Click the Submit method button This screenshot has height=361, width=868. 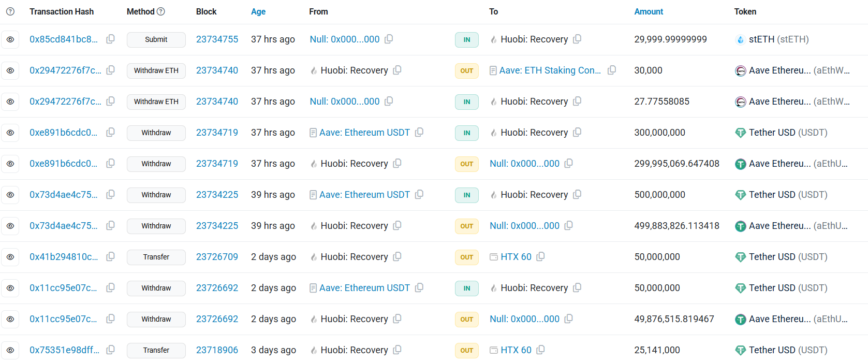point(156,40)
